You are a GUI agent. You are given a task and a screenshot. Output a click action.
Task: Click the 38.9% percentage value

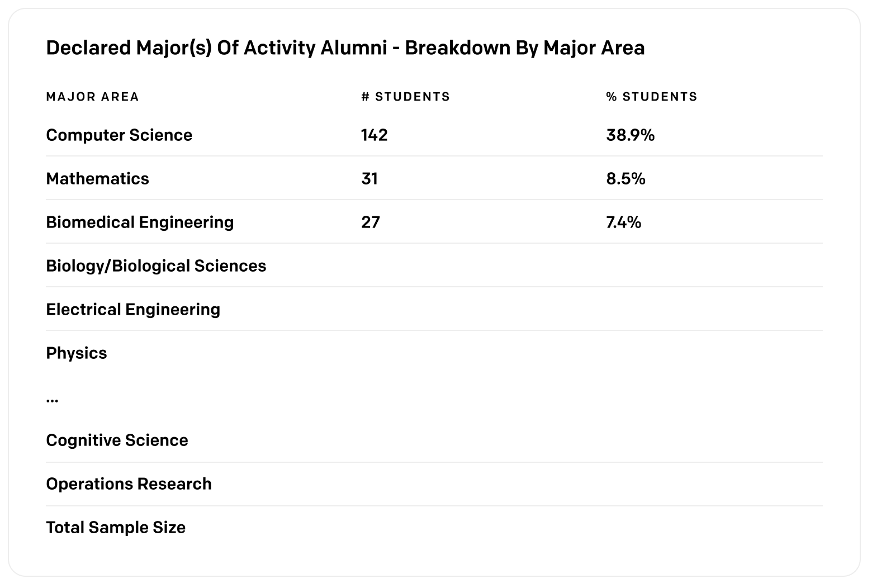coord(630,135)
